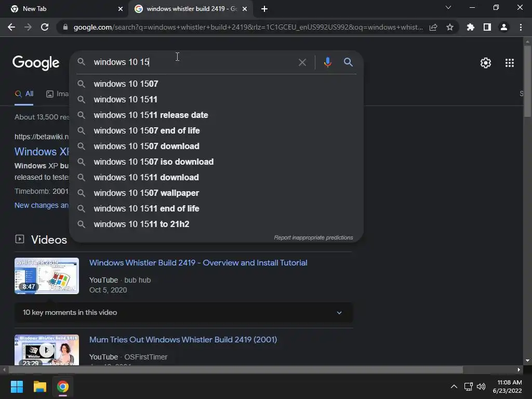Switch to the Images results tab

tap(57, 94)
